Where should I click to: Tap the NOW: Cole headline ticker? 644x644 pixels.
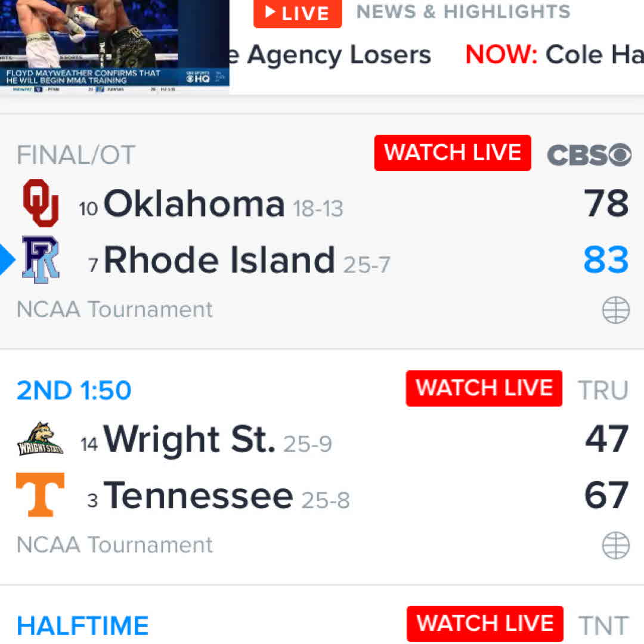554,55
